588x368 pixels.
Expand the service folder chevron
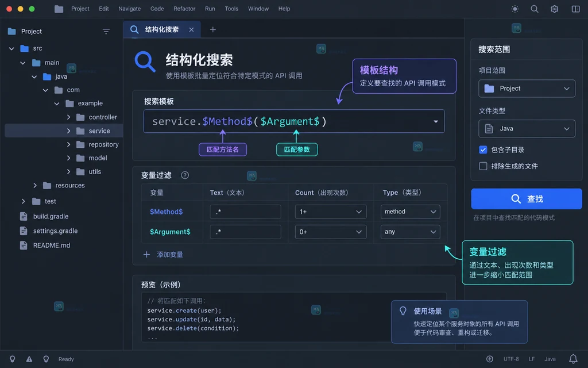pos(69,131)
